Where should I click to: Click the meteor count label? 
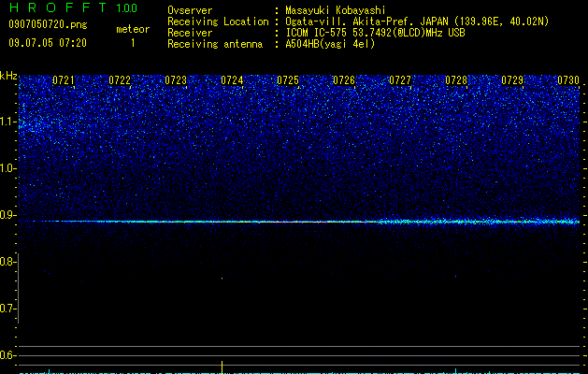[133, 29]
